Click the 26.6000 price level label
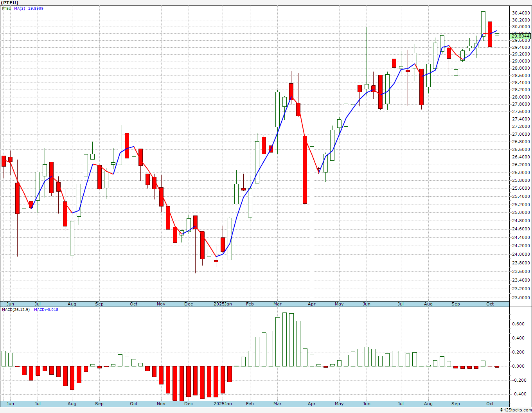The image size is (532, 413). pos(521,149)
